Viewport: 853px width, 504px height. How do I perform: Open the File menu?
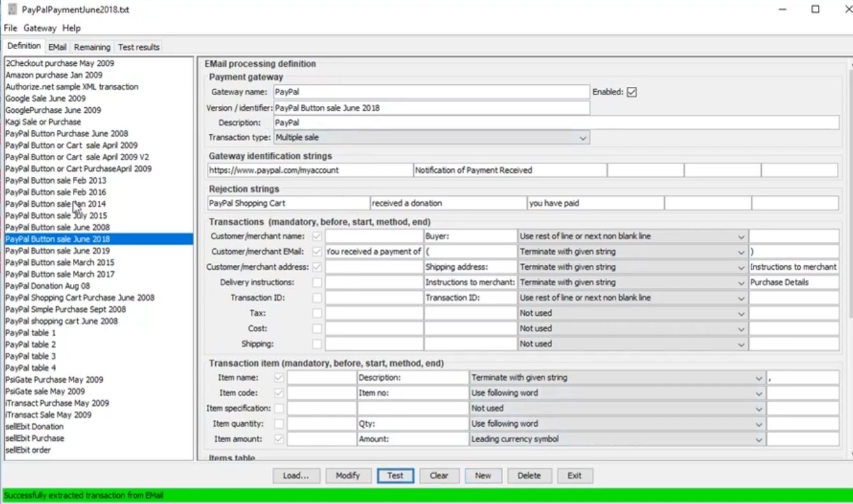pos(10,28)
